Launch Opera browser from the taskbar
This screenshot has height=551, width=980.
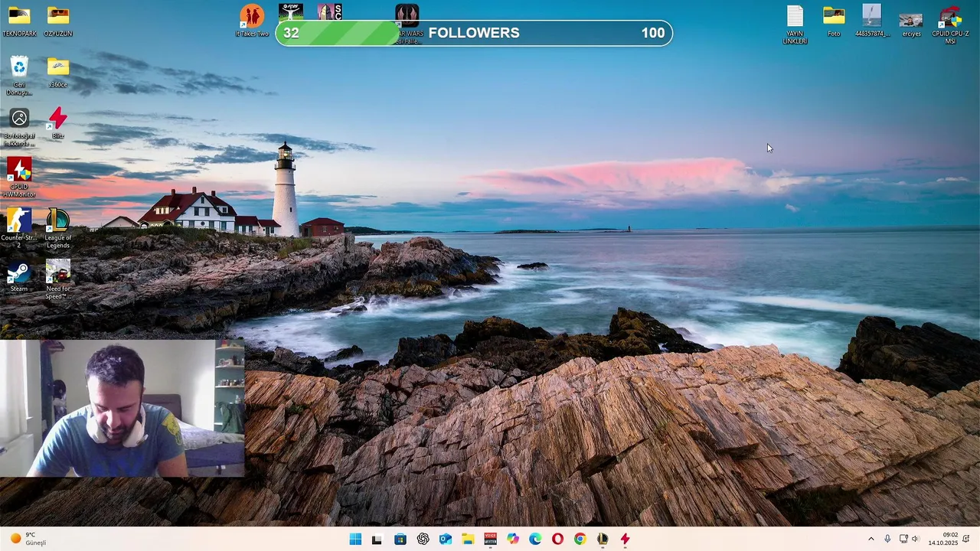point(557,539)
